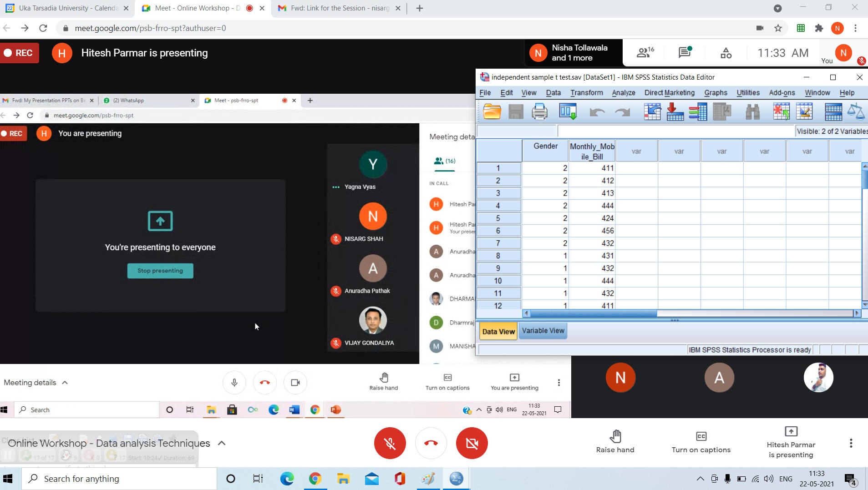Click the SPSS Undo arrow icon
The image size is (868, 490).
coord(597,112)
